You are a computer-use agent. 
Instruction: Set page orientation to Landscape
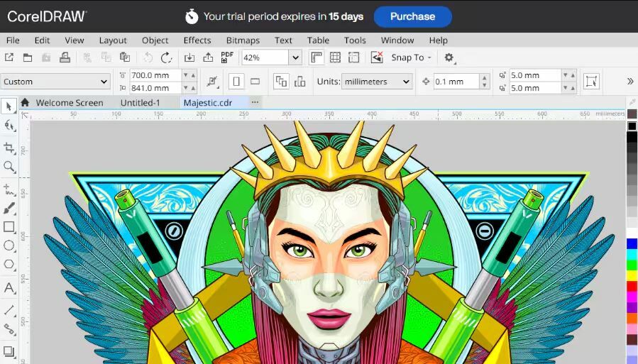255,82
